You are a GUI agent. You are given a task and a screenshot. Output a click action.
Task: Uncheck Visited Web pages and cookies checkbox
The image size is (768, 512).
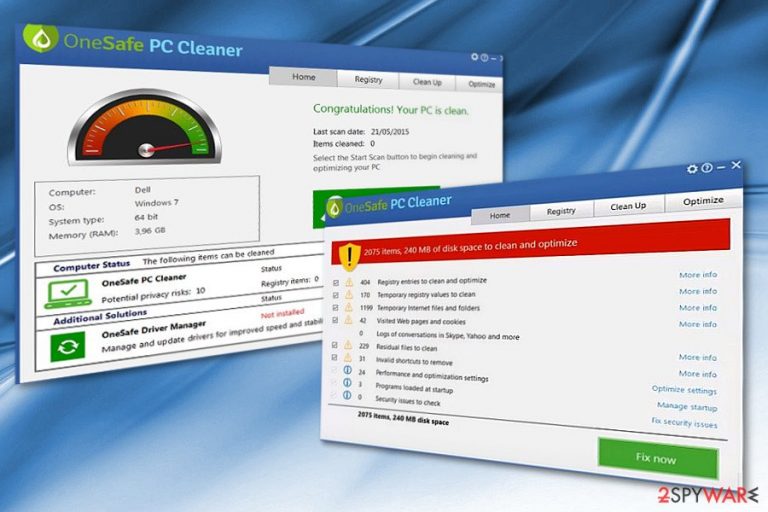point(335,320)
